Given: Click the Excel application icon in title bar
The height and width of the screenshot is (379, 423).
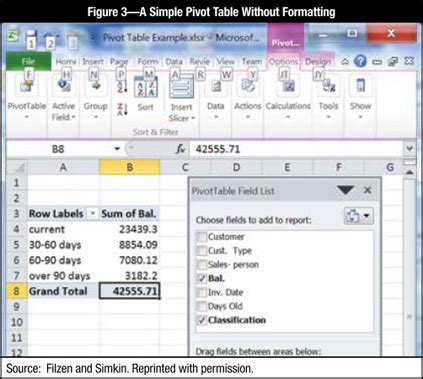Looking at the screenshot, I should 13,36.
